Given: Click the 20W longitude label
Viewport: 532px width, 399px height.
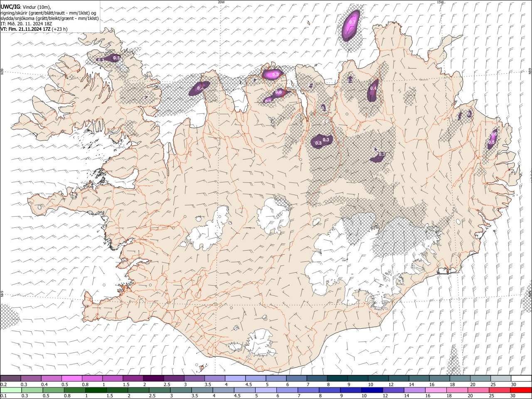Looking at the screenshot, I should (x=221, y=2).
